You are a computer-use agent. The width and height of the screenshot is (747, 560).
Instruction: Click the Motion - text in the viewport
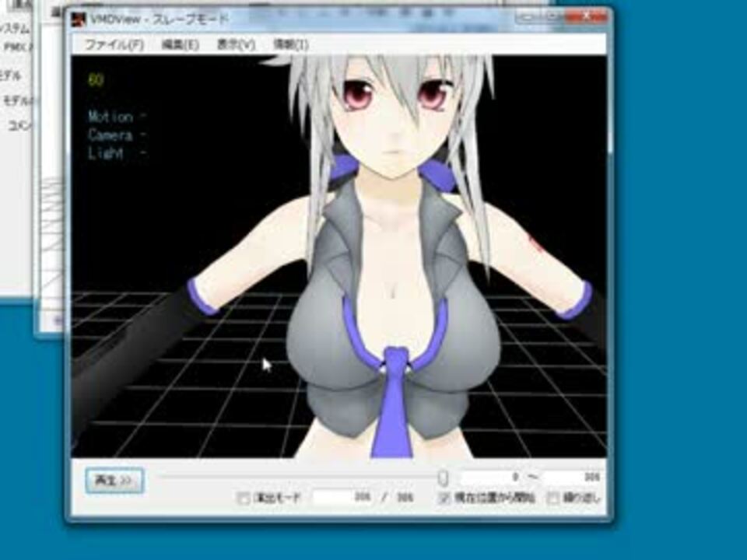click(x=117, y=117)
